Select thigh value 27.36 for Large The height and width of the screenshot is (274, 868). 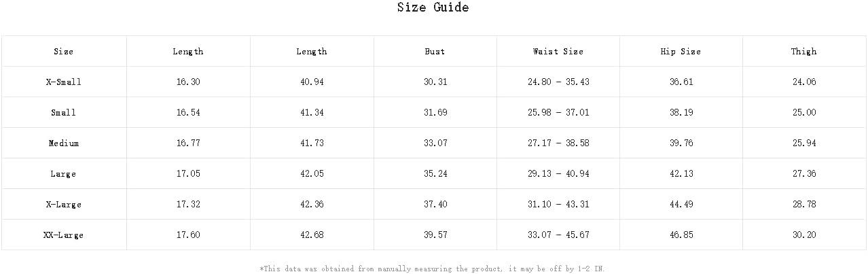coord(803,174)
